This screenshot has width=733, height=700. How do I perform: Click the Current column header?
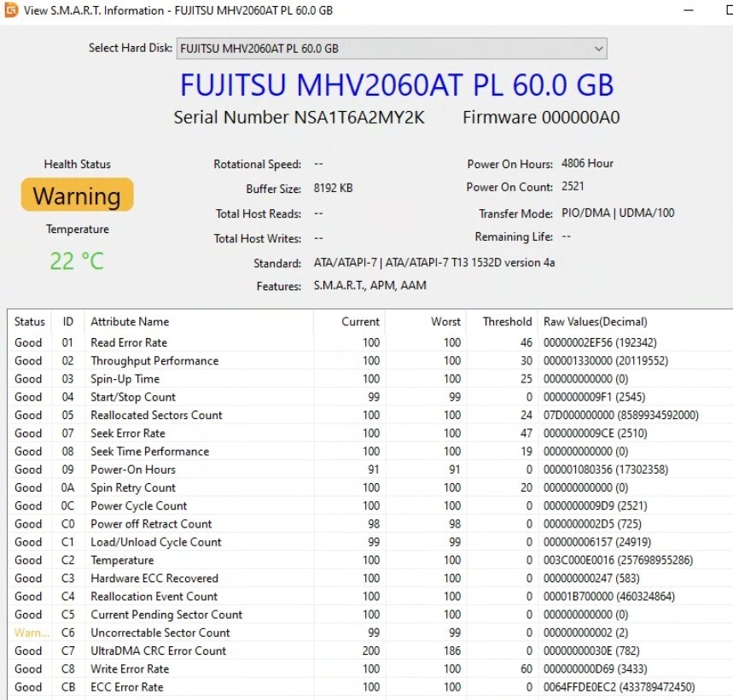click(x=349, y=322)
